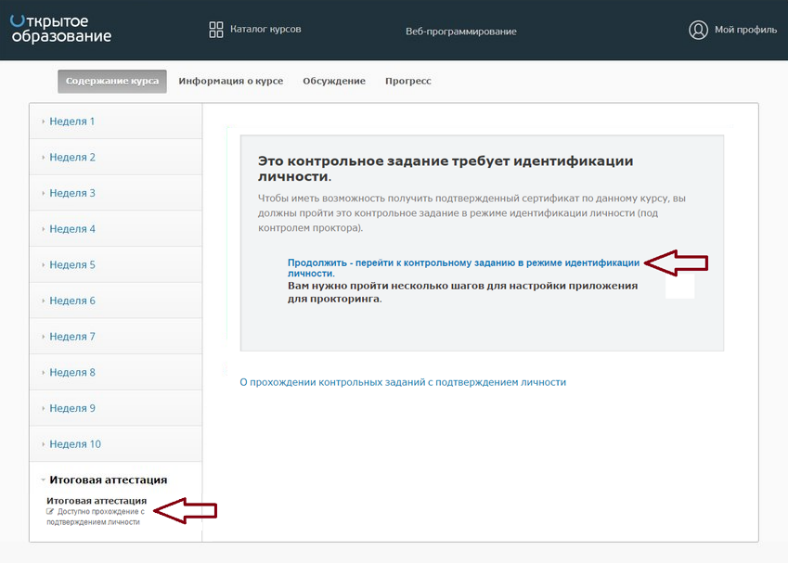The image size is (788, 563).
Task: Expand the Неделя 9 section
Action: [x=116, y=408]
